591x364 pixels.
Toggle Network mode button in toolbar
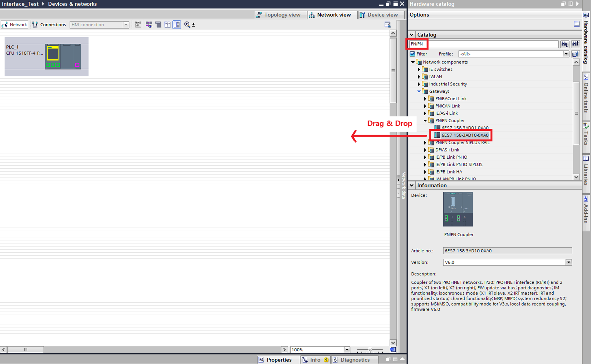click(15, 24)
